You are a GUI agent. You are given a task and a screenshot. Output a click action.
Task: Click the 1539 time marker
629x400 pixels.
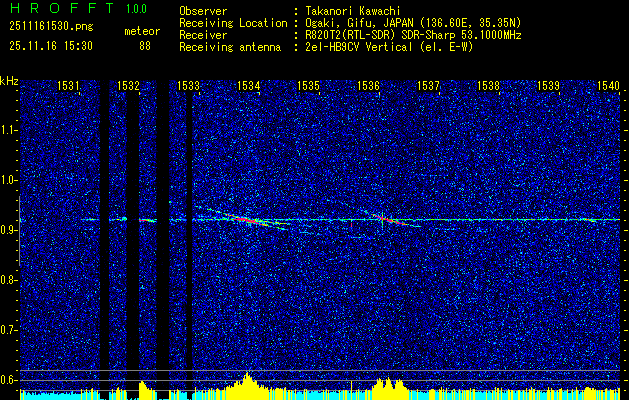coord(548,85)
